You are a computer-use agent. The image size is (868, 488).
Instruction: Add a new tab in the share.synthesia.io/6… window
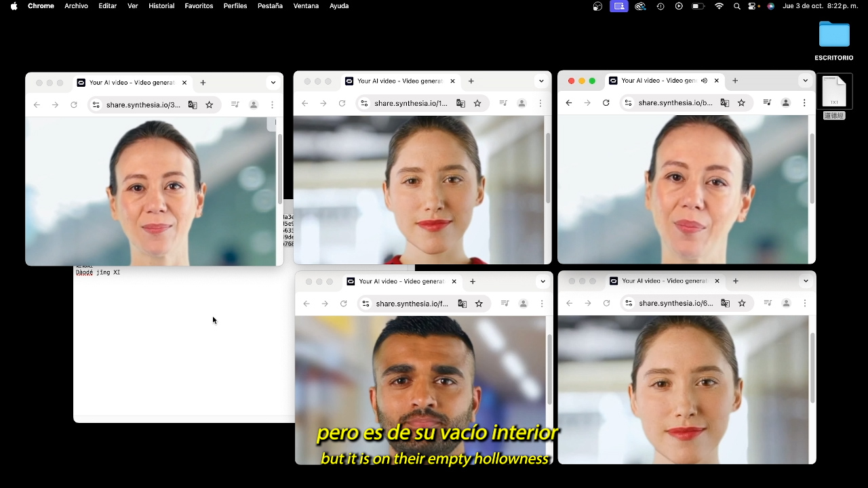click(736, 281)
